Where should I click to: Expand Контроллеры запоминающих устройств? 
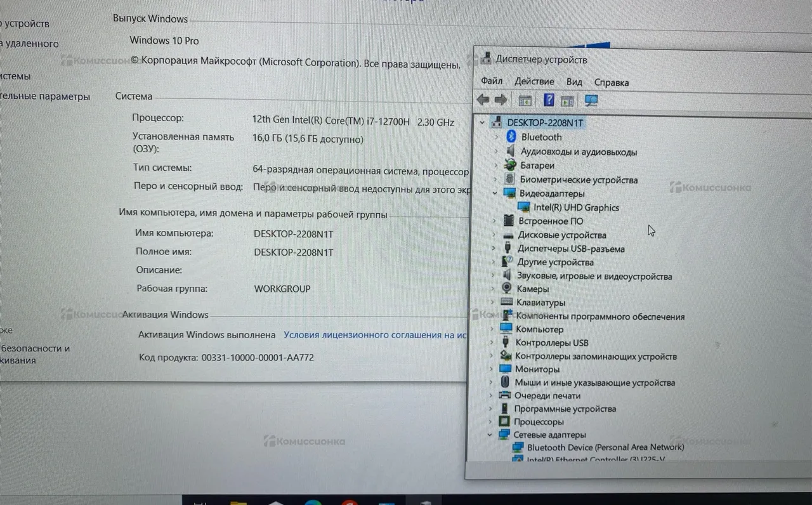492,356
